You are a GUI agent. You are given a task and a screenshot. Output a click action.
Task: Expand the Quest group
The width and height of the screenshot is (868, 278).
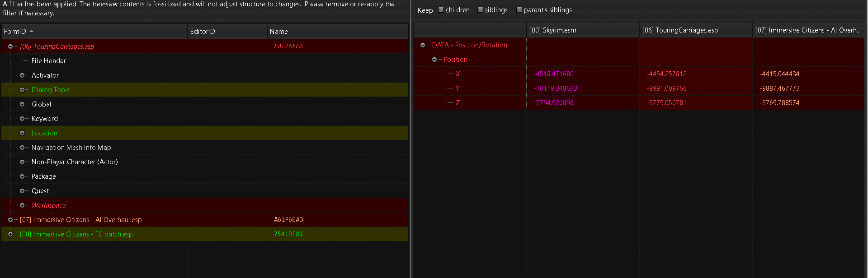(x=22, y=191)
